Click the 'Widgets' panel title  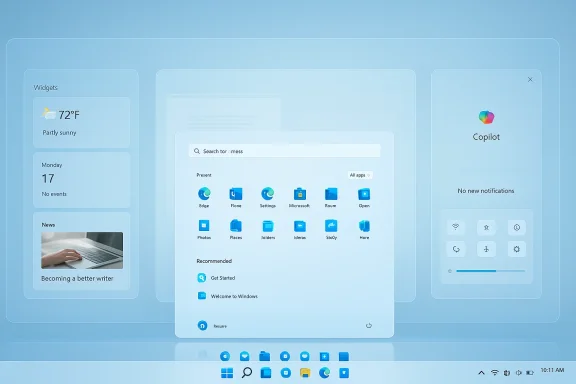tap(46, 87)
